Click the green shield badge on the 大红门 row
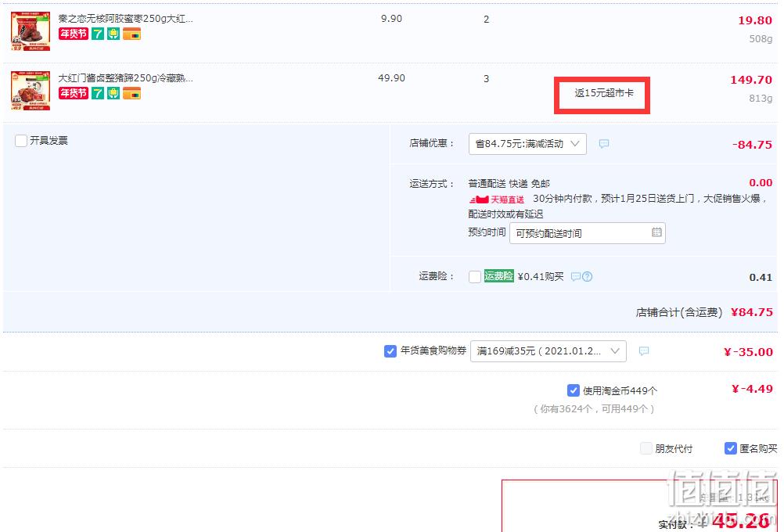This screenshot has width=784, height=532. tap(113, 93)
